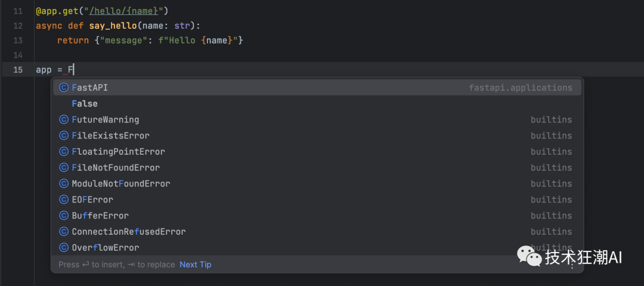Click the FileExistsError class icon
This screenshot has height=286, width=644.
click(x=64, y=136)
